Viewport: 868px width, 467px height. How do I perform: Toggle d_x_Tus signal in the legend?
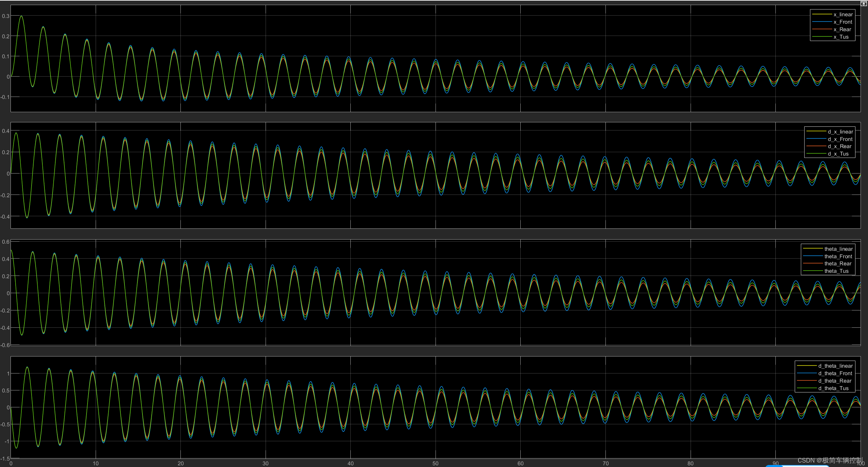coord(830,154)
